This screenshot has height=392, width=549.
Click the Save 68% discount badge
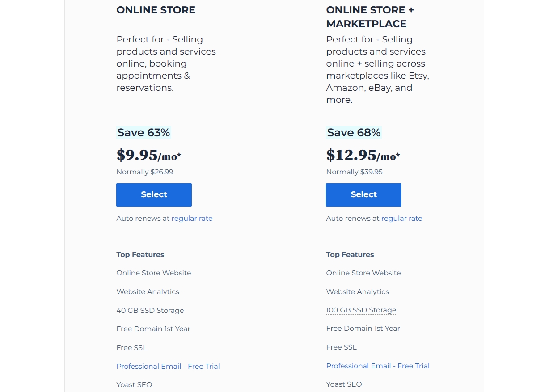354,133
